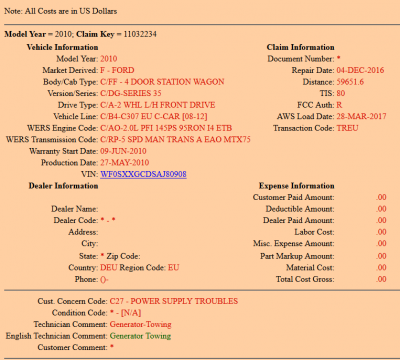Click Version/Series value C/DG-SERIES 35
The width and height of the screenshot is (400, 360).
coord(131,93)
